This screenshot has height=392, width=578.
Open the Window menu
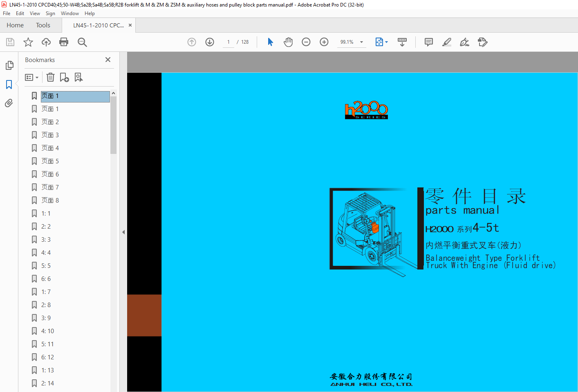click(70, 13)
